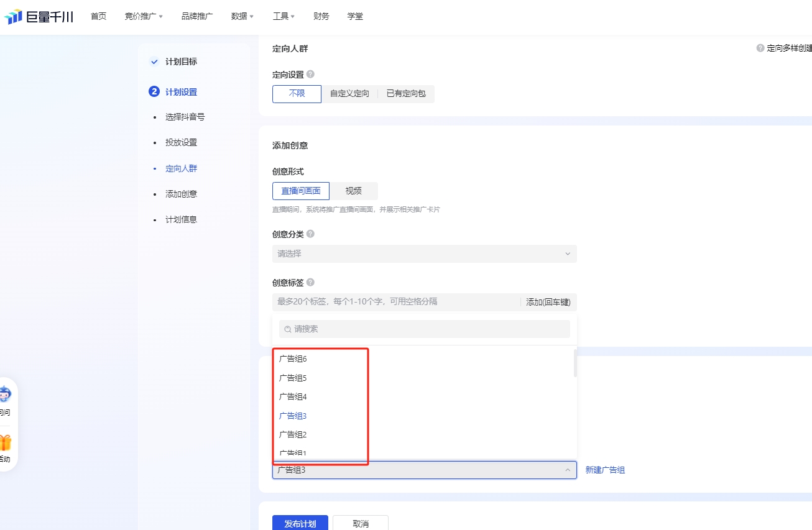Open the robot assistant icon on left edge

click(4, 393)
